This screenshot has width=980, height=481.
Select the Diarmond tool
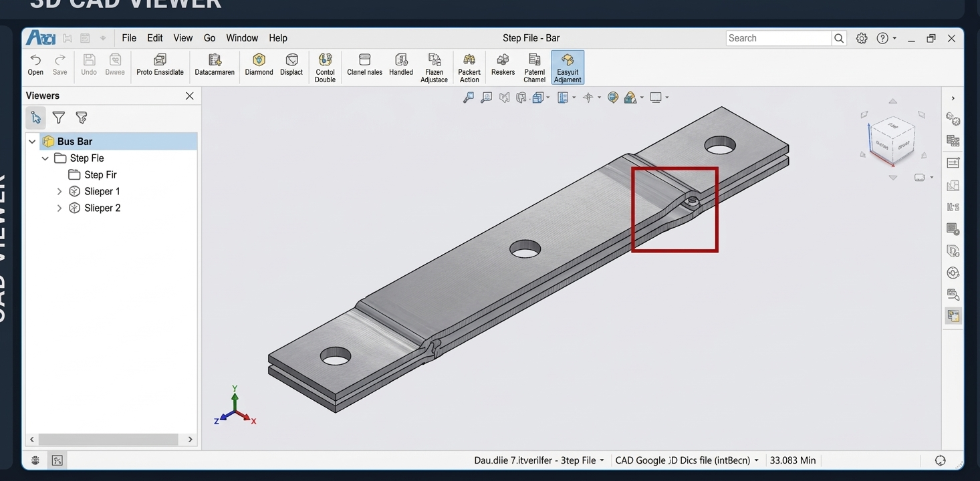[259, 65]
